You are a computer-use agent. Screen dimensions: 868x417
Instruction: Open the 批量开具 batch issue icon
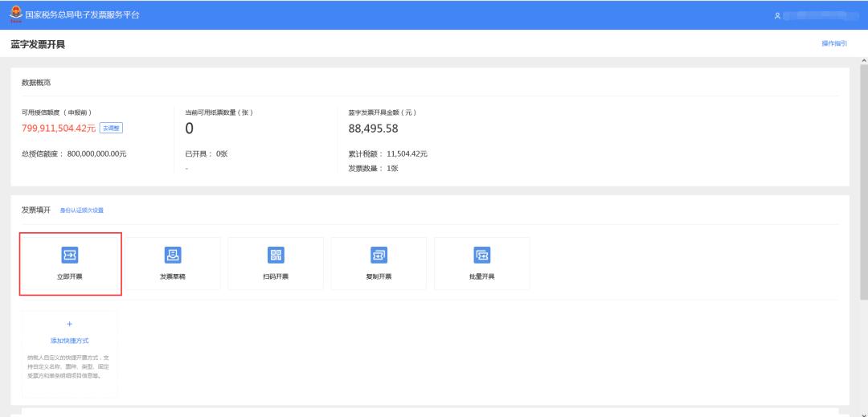click(481, 256)
